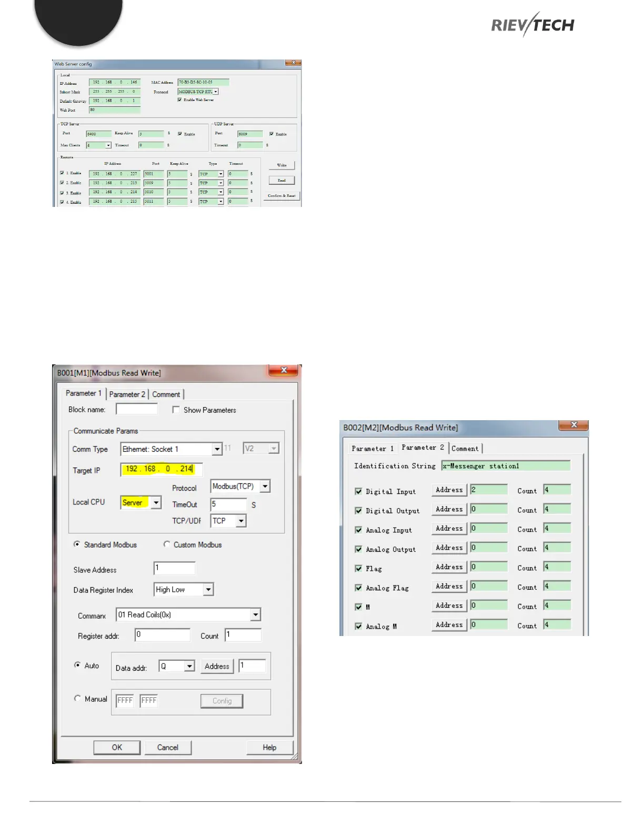Open the Local CPU Server dropdown
Image resolution: width=644 pixels, height=834 pixels.
(156, 503)
